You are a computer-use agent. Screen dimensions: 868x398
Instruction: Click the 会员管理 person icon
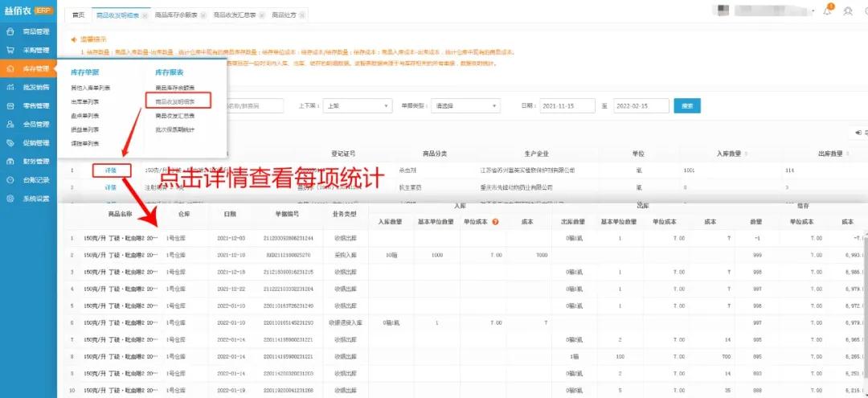[x=10, y=125]
